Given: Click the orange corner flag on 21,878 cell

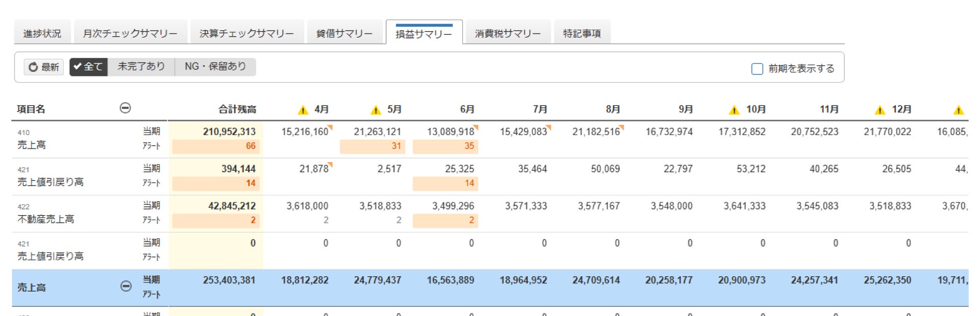Looking at the screenshot, I should click(330, 165).
